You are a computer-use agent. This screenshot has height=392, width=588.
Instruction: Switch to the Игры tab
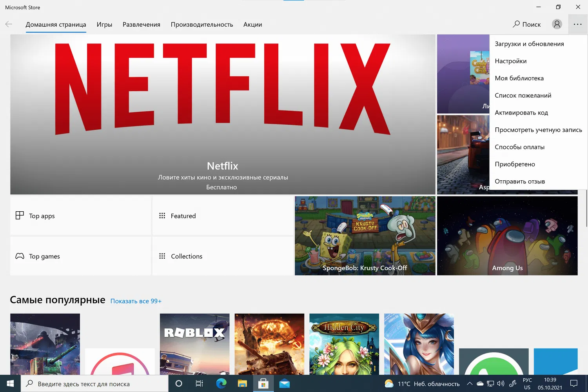104,24
